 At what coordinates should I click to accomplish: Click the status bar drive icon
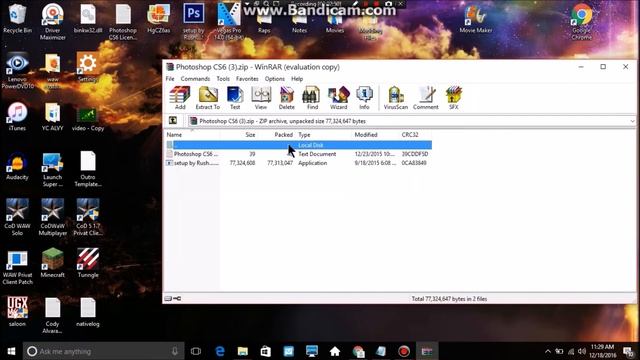tap(168, 299)
